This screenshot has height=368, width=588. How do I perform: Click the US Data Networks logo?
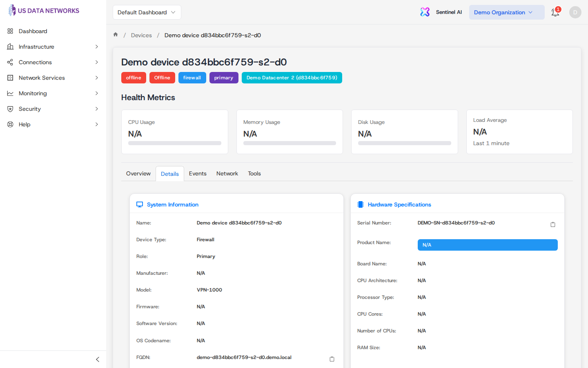pyautogui.click(x=44, y=11)
